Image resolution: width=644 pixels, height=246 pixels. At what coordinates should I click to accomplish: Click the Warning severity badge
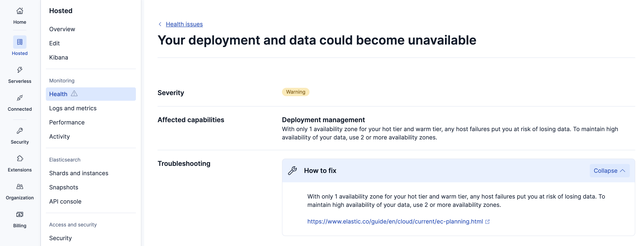(x=296, y=92)
